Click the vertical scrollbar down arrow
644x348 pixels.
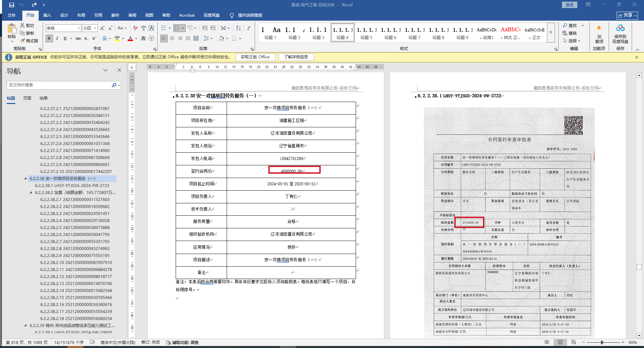point(639,336)
